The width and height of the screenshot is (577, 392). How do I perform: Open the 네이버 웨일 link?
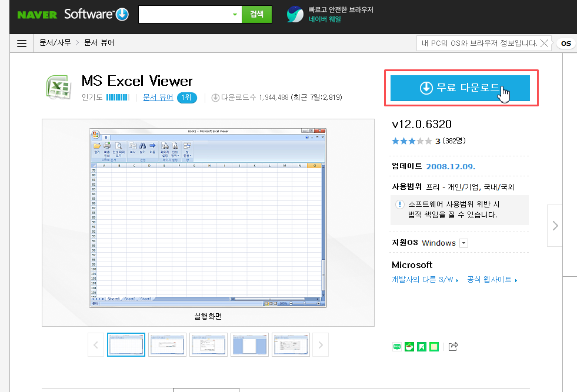point(325,19)
